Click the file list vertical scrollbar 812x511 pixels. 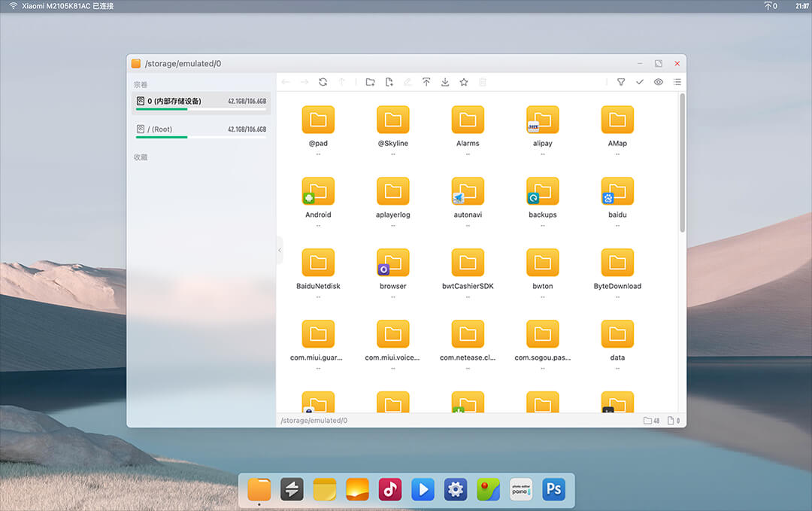pos(683,163)
